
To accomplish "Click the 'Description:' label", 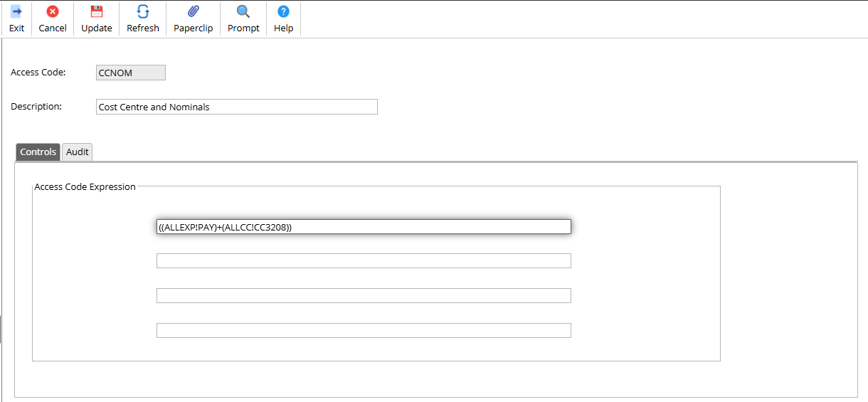I will click(x=36, y=106).
